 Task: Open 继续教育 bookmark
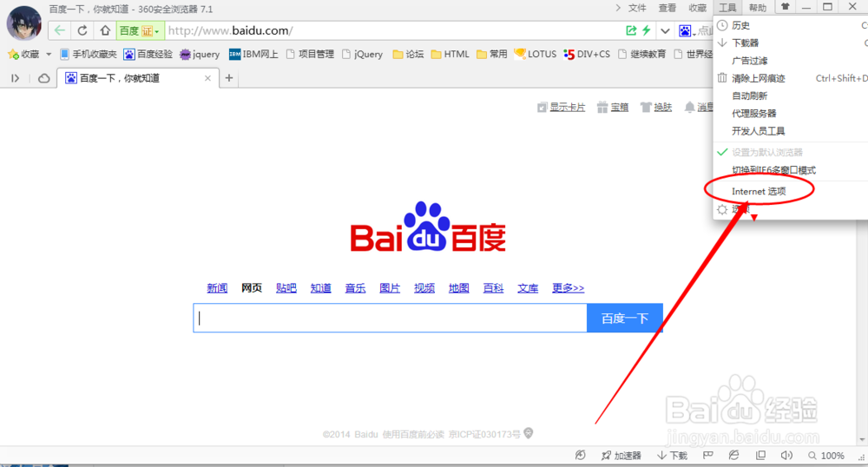(642, 54)
